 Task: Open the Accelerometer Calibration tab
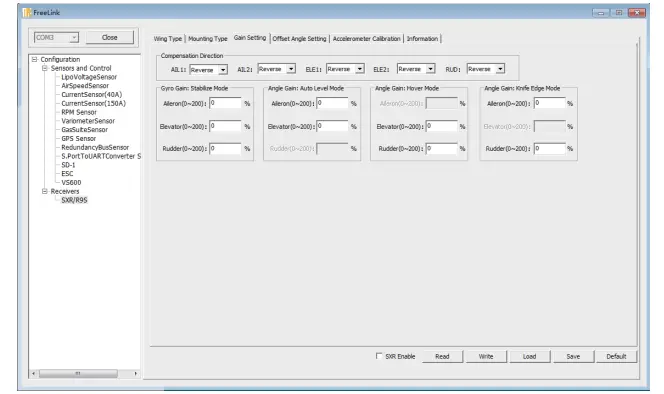tap(366, 39)
